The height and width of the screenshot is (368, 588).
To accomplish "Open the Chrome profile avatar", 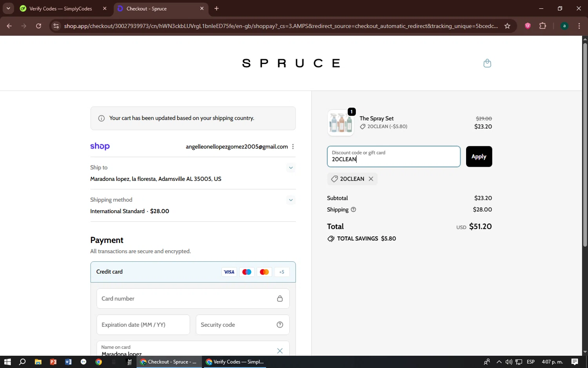I will pos(564,26).
